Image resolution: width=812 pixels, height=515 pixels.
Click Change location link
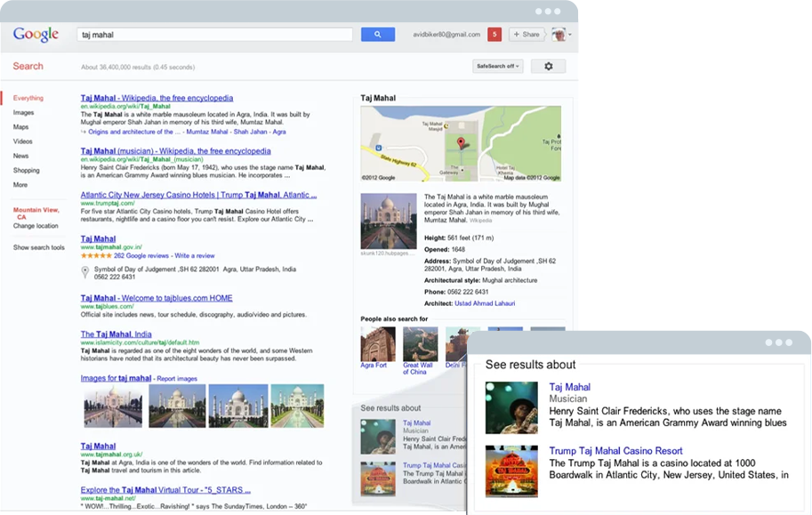point(36,226)
